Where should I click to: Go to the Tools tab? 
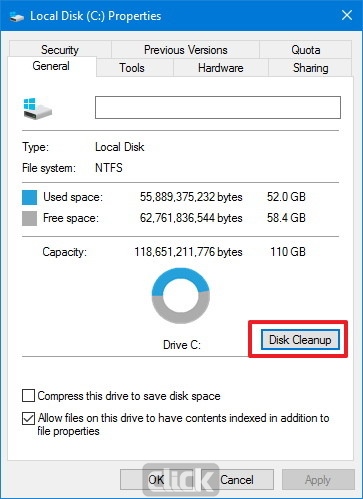(132, 68)
